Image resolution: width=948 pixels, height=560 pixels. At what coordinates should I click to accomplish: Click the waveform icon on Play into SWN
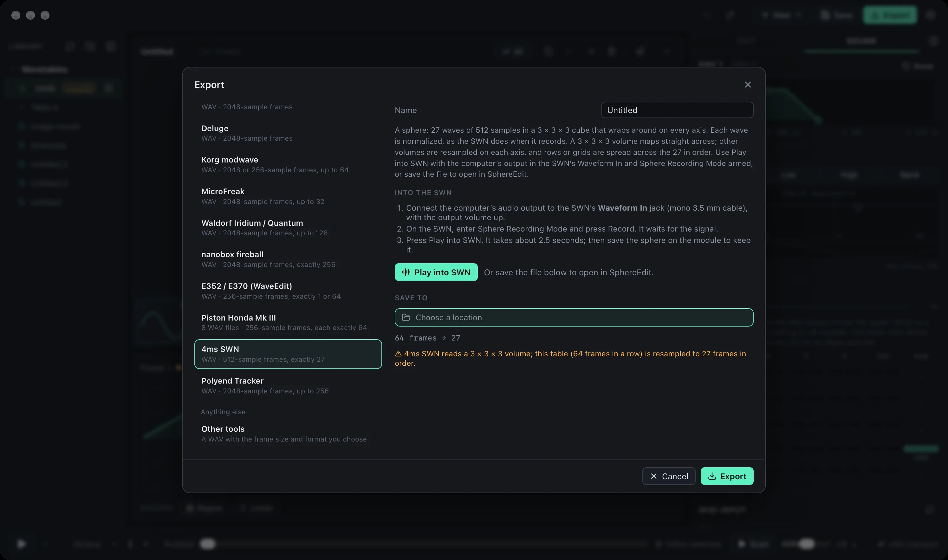click(406, 272)
